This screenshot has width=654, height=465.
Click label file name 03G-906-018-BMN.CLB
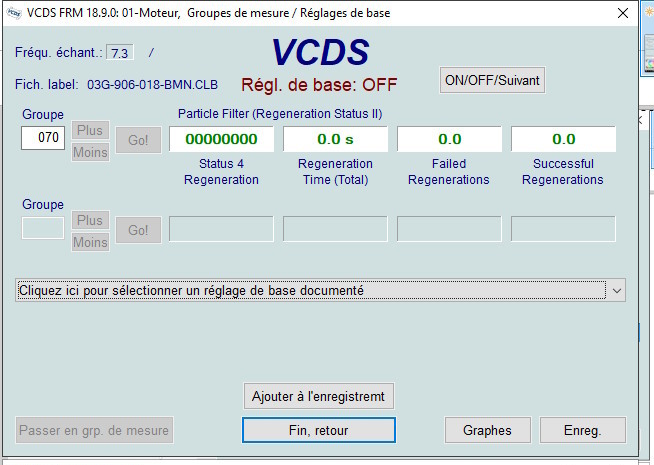click(x=152, y=85)
